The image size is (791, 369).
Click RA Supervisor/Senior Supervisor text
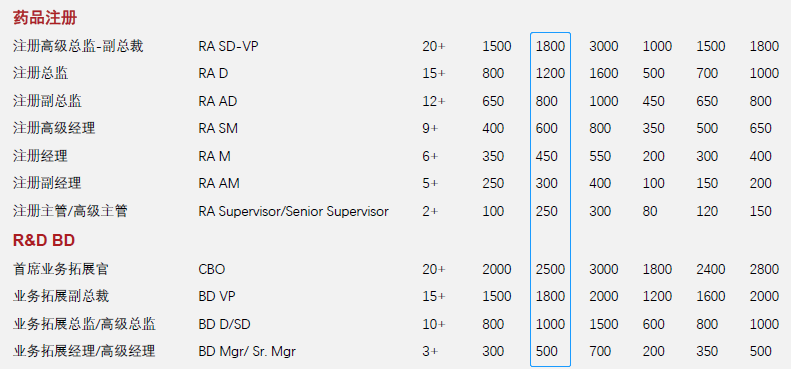(x=294, y=212)
